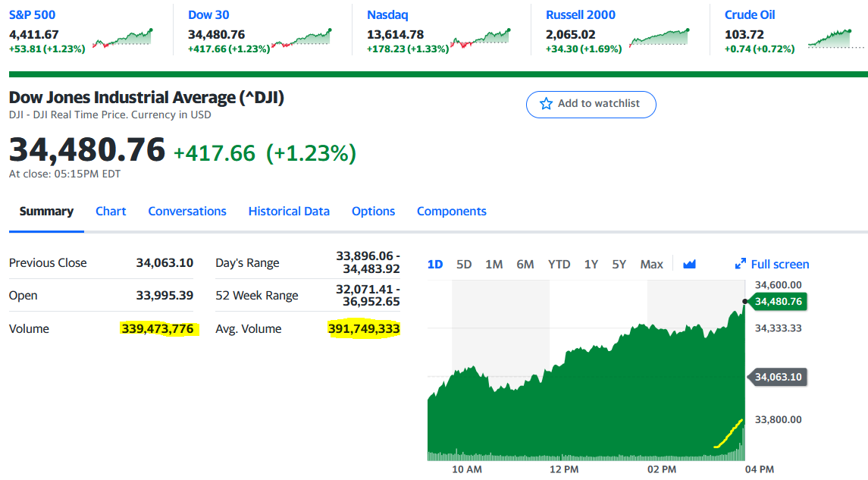
Task: Click the Previous Close value 34,063.10
Action: click(x=165, y=262)
